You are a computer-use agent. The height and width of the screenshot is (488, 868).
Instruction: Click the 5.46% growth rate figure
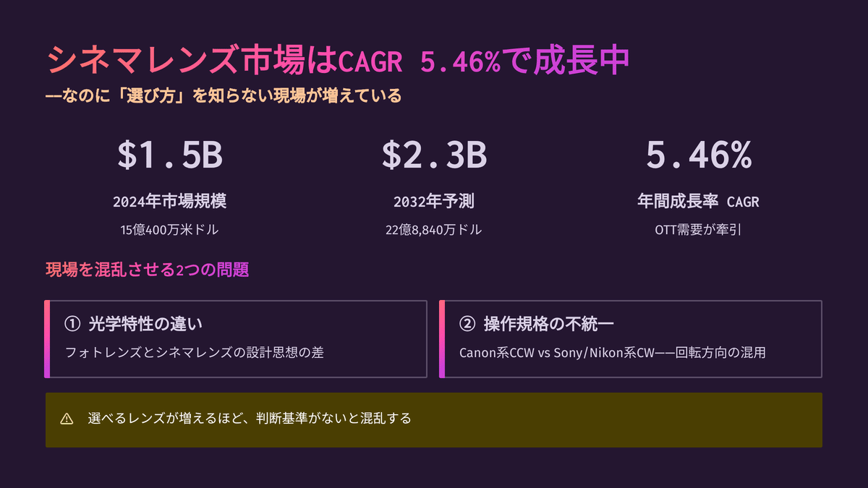[698, 155]
